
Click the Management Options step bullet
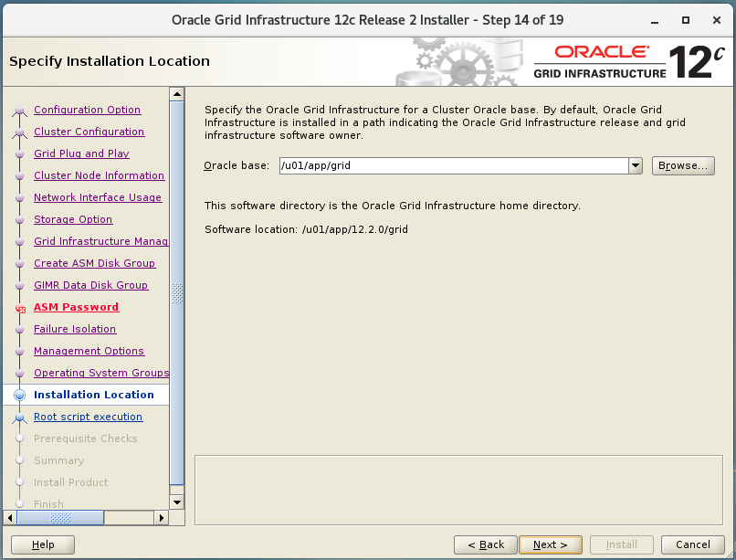coord(20,352)
